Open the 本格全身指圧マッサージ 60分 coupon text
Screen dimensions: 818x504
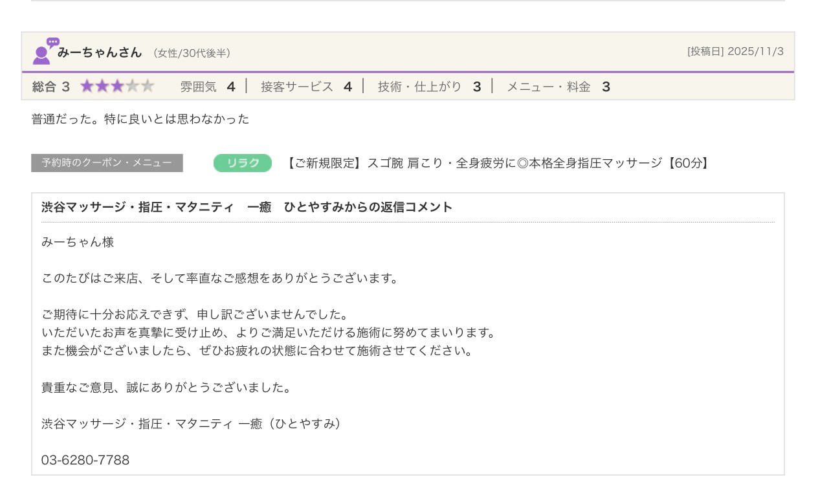coord(498,163)
